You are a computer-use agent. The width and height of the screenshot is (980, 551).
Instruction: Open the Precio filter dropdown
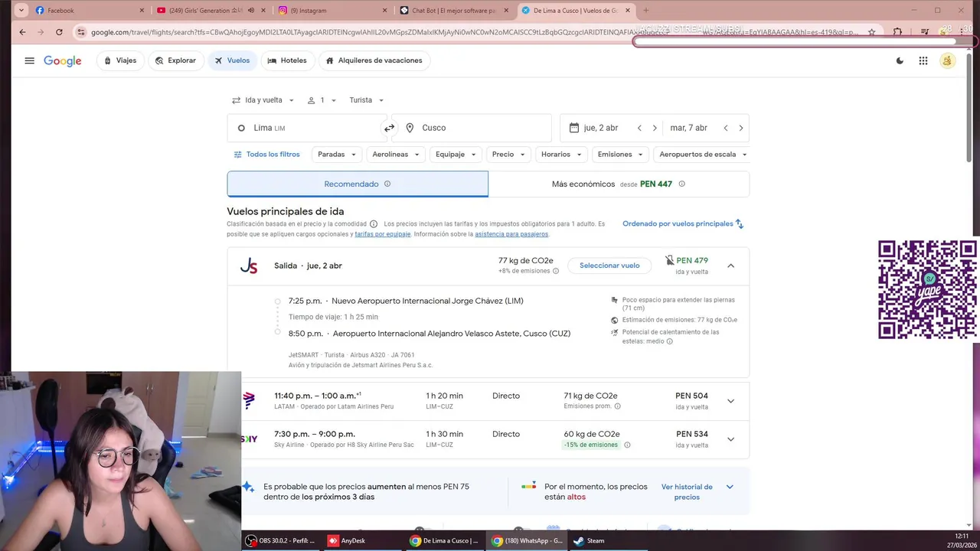point(508,155)
